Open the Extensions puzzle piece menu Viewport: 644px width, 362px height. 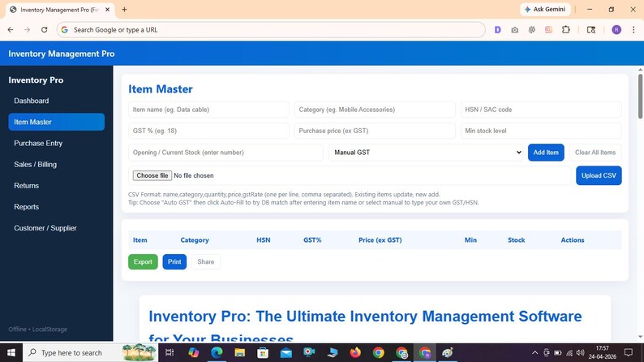point(566,29)
